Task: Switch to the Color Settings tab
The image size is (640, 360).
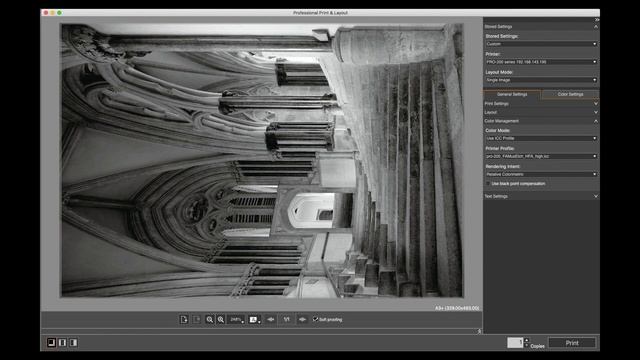Action: (570, 94)
